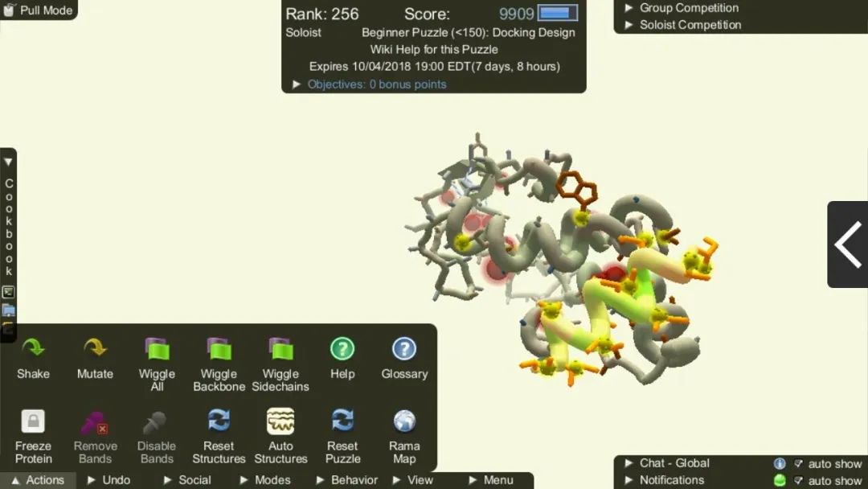The width and height of the screenshot is (868, 489).
Task: Click Remove Bands icon
Action: 95,422
